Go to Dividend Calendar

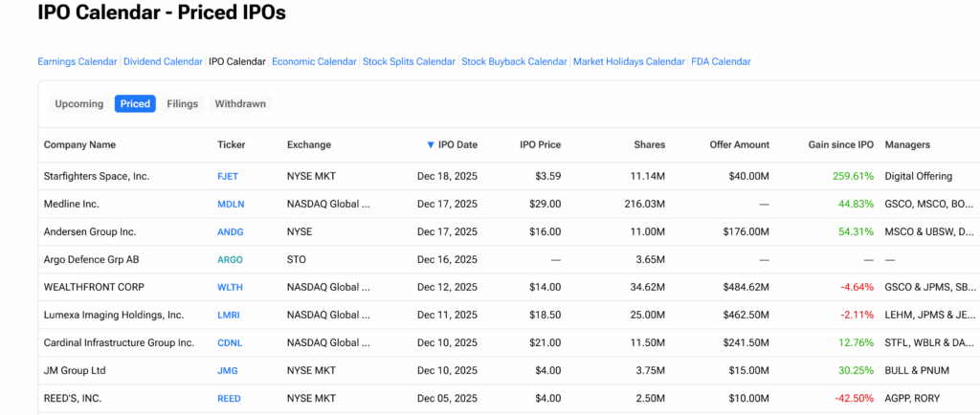pos(163,61)
